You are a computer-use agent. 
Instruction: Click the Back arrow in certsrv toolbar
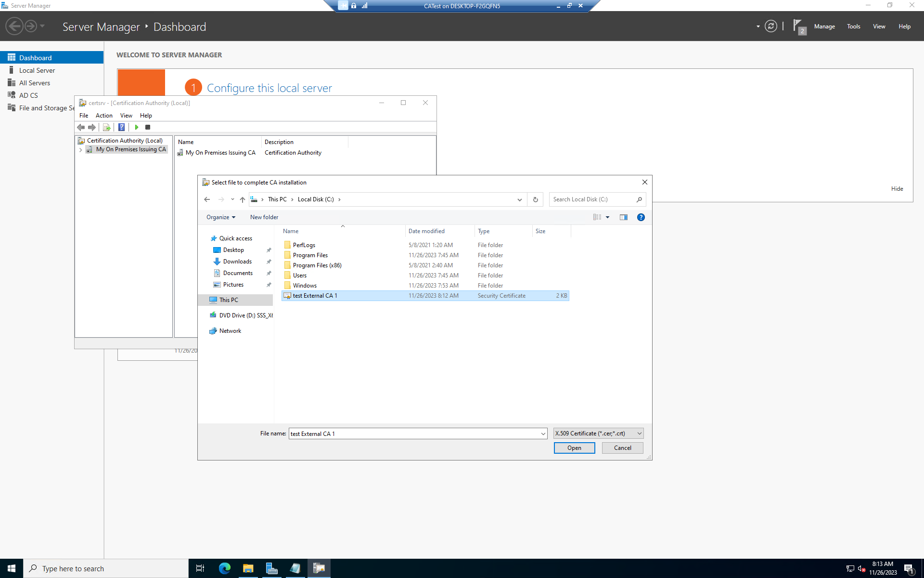point(81,127)
